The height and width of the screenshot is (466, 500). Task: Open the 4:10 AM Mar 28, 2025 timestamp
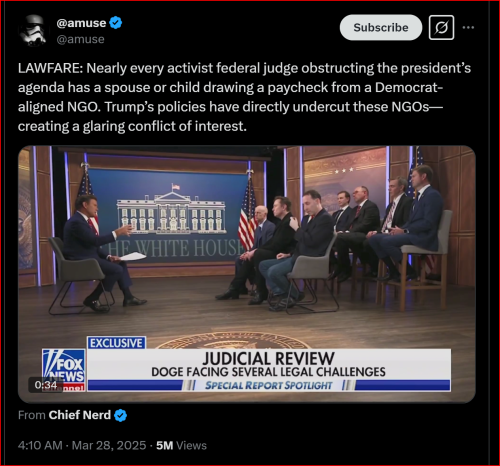[82, 445]
